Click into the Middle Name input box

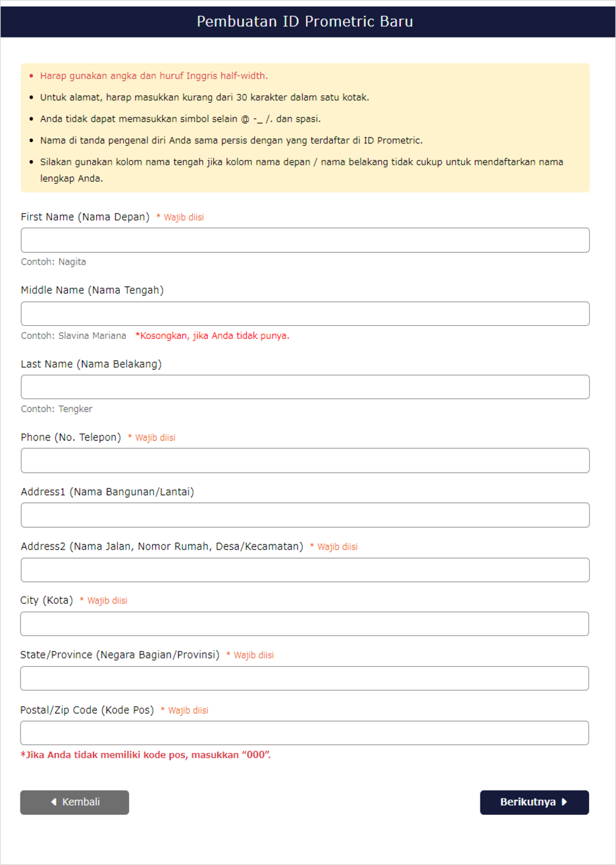pyautogui.click(x=305, y=313)
